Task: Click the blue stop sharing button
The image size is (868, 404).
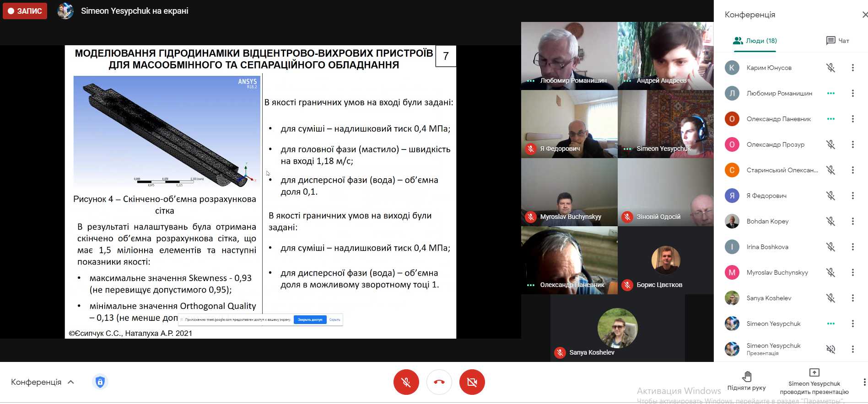Action: coord(310,320)
